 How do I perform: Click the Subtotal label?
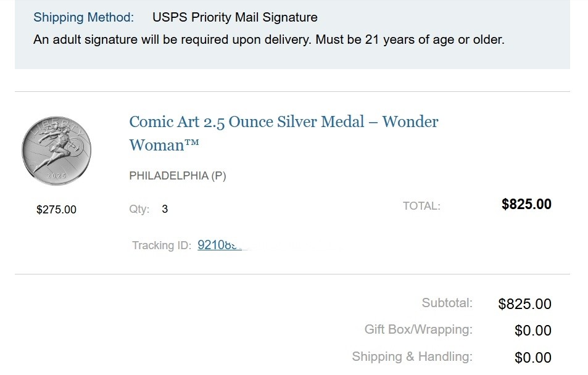pyautogui.click(x=447, y=303)
